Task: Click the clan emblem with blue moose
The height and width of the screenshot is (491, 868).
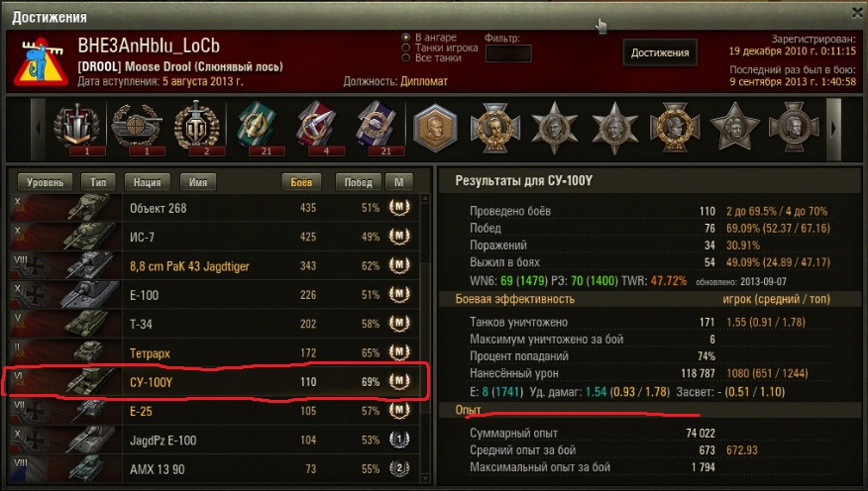Action: pyautogui.click(x=42, y=62)
